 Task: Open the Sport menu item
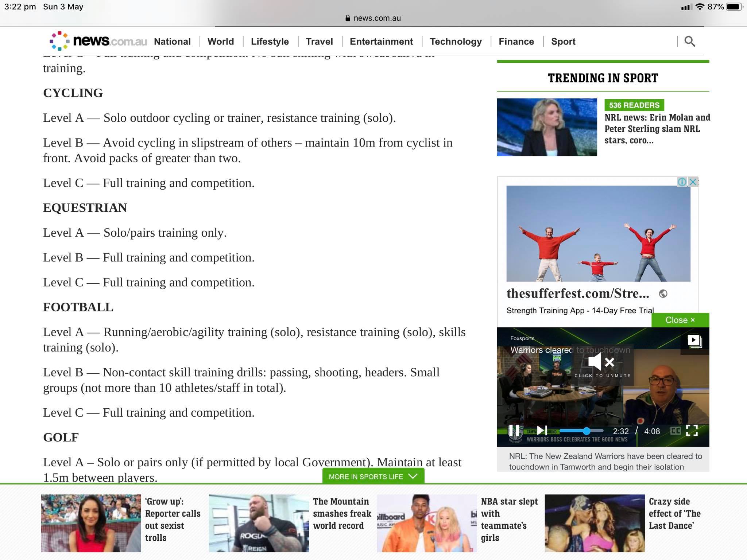563,42
